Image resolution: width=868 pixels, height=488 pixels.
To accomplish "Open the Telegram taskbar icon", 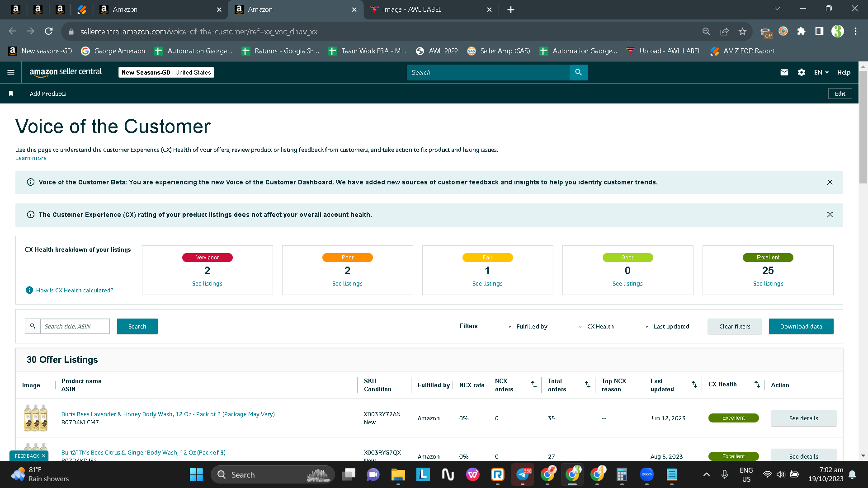I will [x=523, y=475].
